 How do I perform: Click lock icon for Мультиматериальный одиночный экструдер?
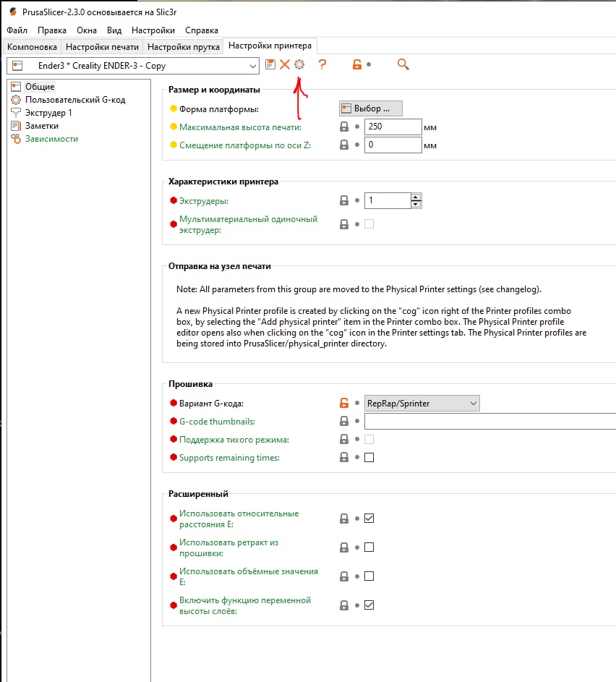pyautogui.click(x=344, y=224)
